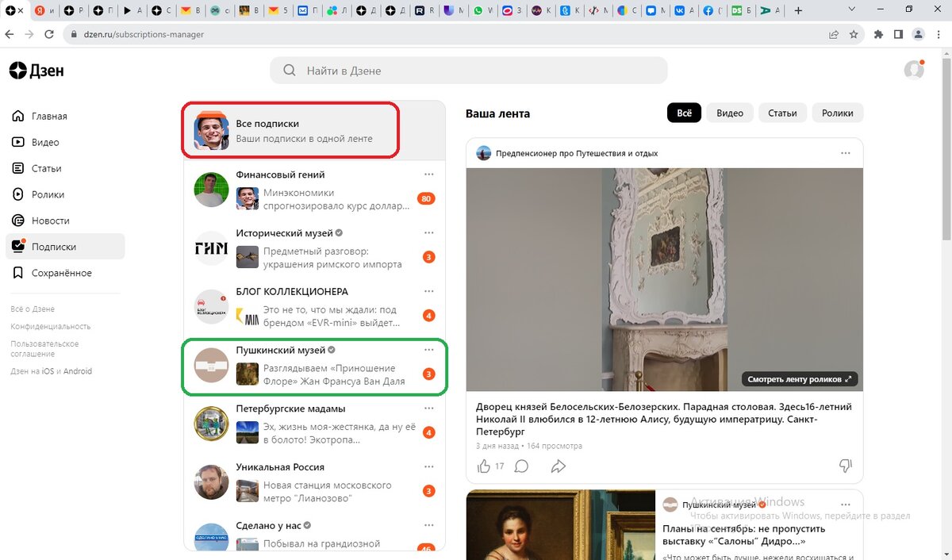The width and height of the screenshot is (952, 560).
Task: Select the Всё feed filter
Action: [x=684, y=113]
